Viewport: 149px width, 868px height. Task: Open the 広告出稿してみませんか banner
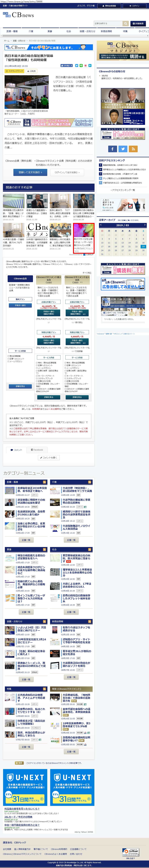tap(123, 284)
